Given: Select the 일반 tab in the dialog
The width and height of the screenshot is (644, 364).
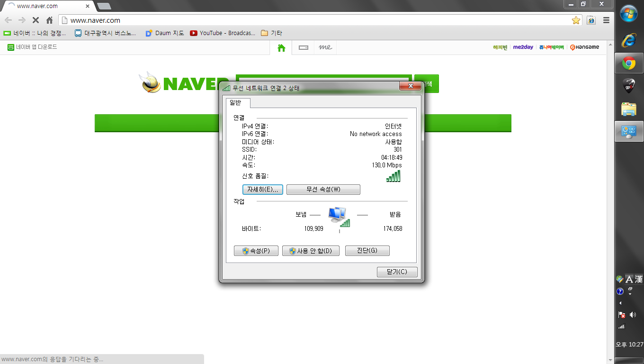Looking at the screenshot, I should coord(238,103).
